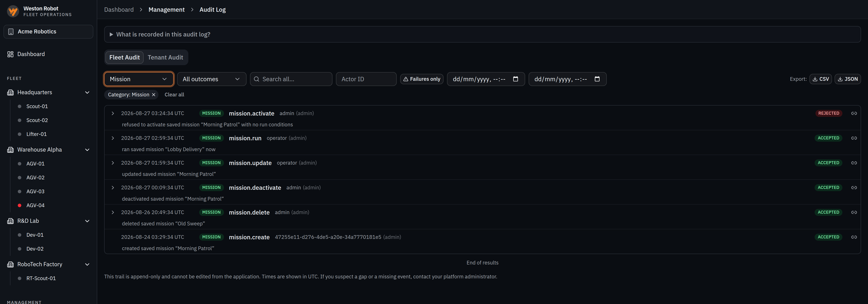
Task: Collapse the Warehouse Alpha fleet group
Action: [87, 150]
